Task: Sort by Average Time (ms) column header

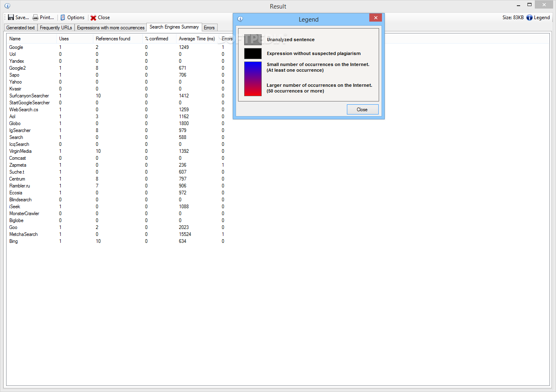Action: point(198,39)
